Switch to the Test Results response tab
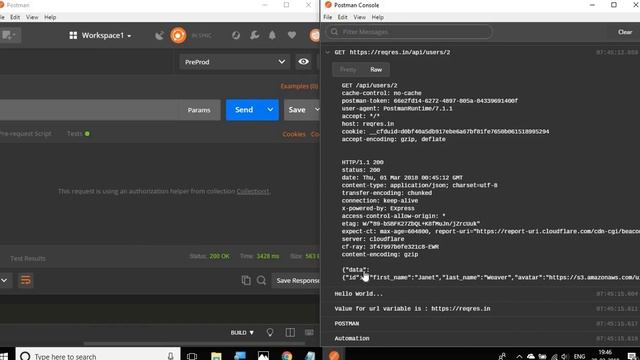This screenshot has height=360, width=640. point(27,258)
